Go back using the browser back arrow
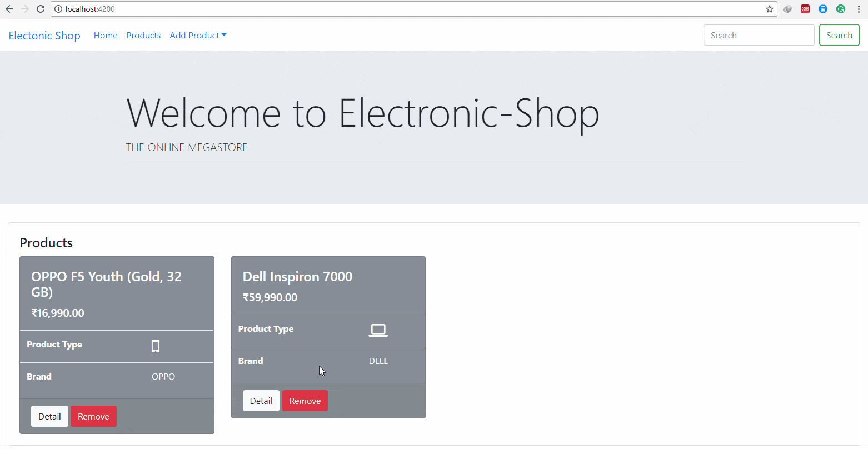This screenshot has height=449, width=868. click(9, 9)
